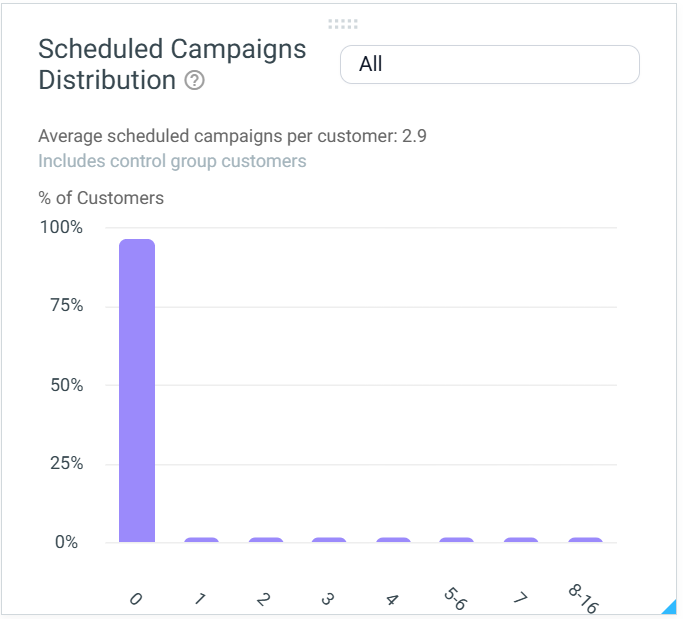Click the Scheduled Campaigns Distribution title
Viewport: 683px width, 619px height.
172,64
